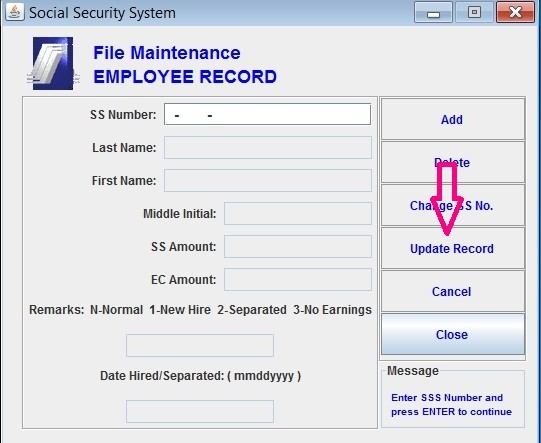Click the Java icon in title bar
This screenshot has width=541, height=443.
15,12
